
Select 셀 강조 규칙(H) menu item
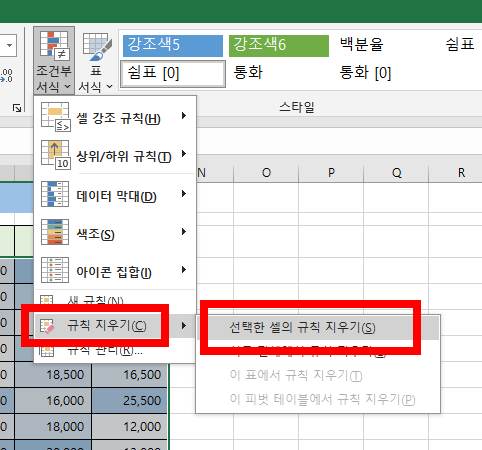pyautogui.click(x=115, y=117)
